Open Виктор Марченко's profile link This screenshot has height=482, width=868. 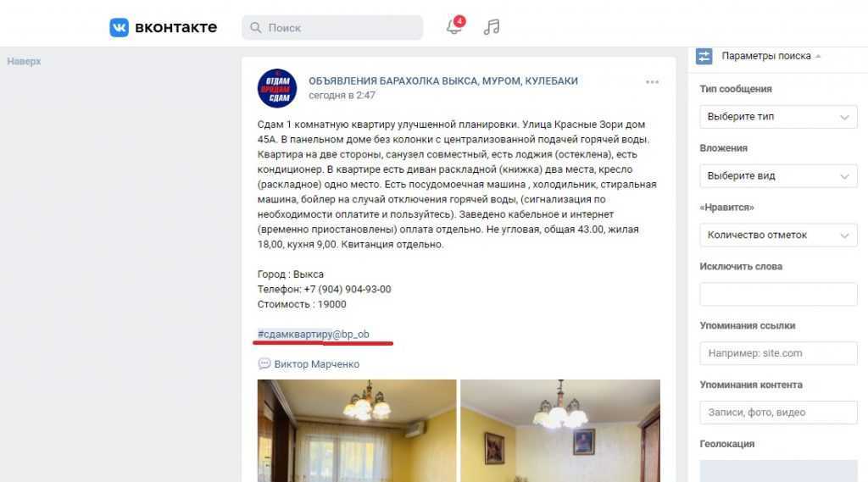[317, 364]
